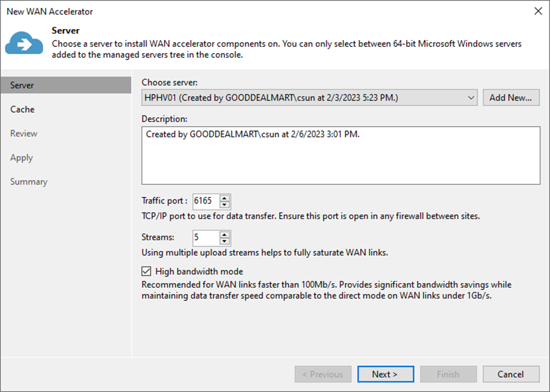Increase the Traffic port value
550x392 pixels.
click(x=225, y=198)
